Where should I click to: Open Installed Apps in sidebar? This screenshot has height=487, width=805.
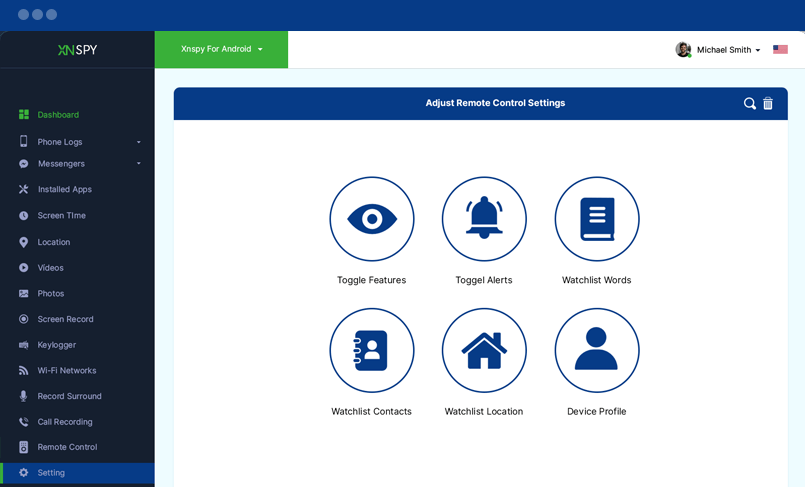click(x=64, y=189)
